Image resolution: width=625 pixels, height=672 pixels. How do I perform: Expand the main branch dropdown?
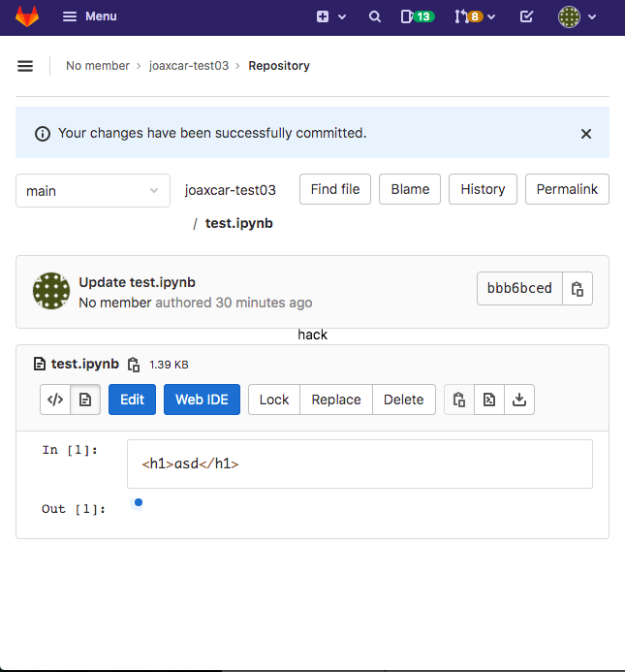[93, 191]
